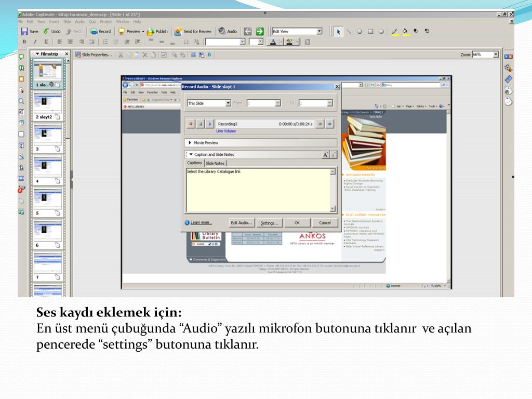Viewport: 532px width, 399px height.
Task: Click the Audio microphone toolbar button
Action: pos(228,32)
